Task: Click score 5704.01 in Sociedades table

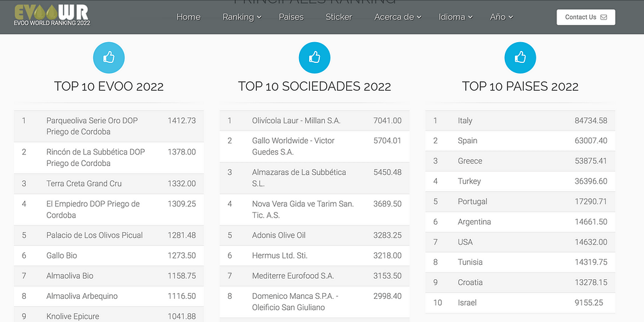Action: 387,141
